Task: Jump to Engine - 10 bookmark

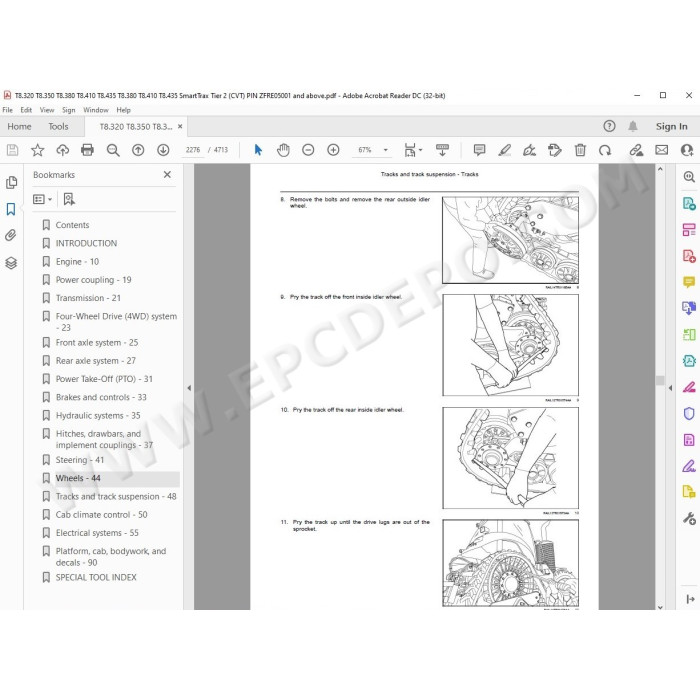Action: pyautogui.click(x=77, y=262)
